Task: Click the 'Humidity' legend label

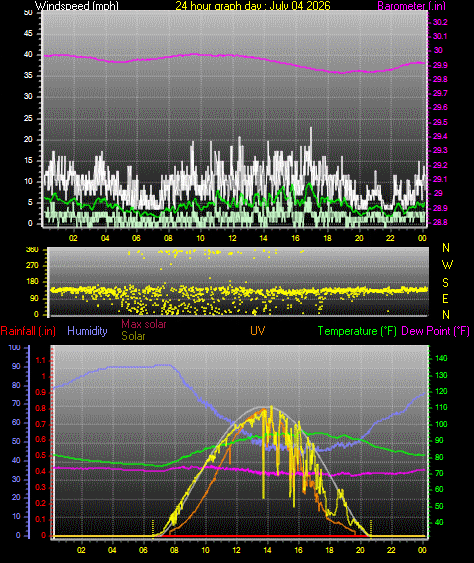Action: tap(87, 331)
